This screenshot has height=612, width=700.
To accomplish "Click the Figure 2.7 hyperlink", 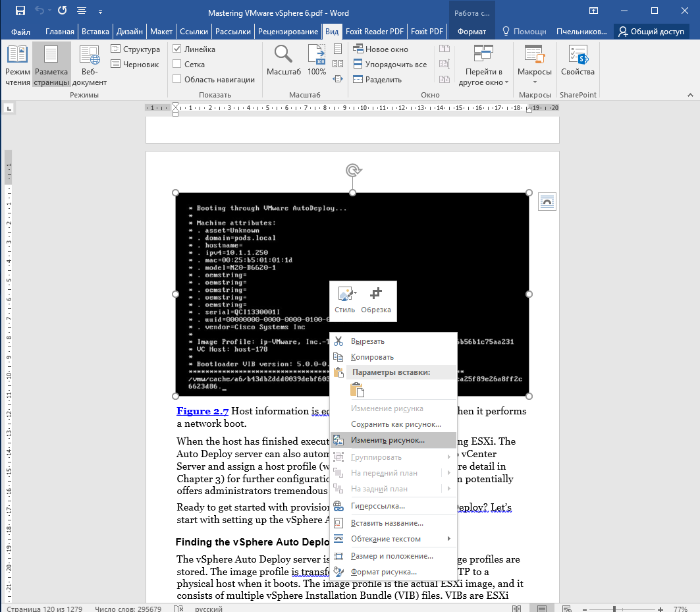I will click(x=203, y=411).
